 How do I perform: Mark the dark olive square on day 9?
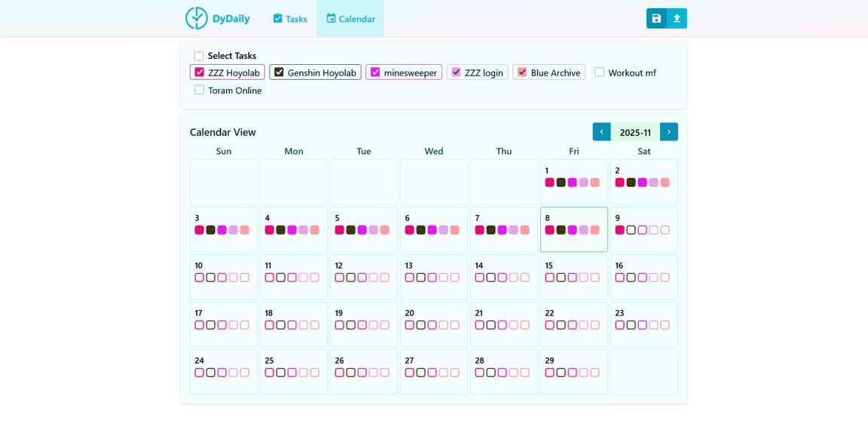tap(631, 230)
